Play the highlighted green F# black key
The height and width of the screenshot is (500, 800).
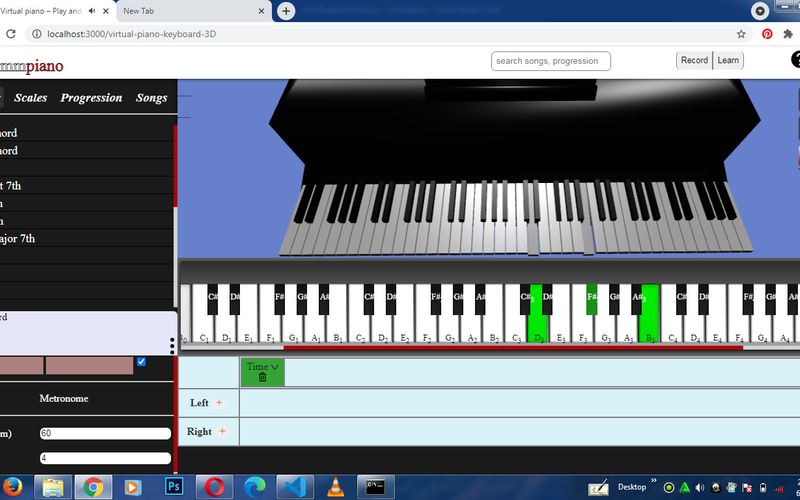592,299
